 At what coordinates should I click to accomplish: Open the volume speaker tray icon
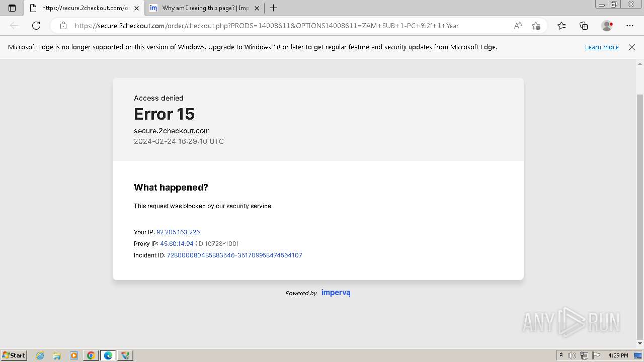(x=572, y=355)
